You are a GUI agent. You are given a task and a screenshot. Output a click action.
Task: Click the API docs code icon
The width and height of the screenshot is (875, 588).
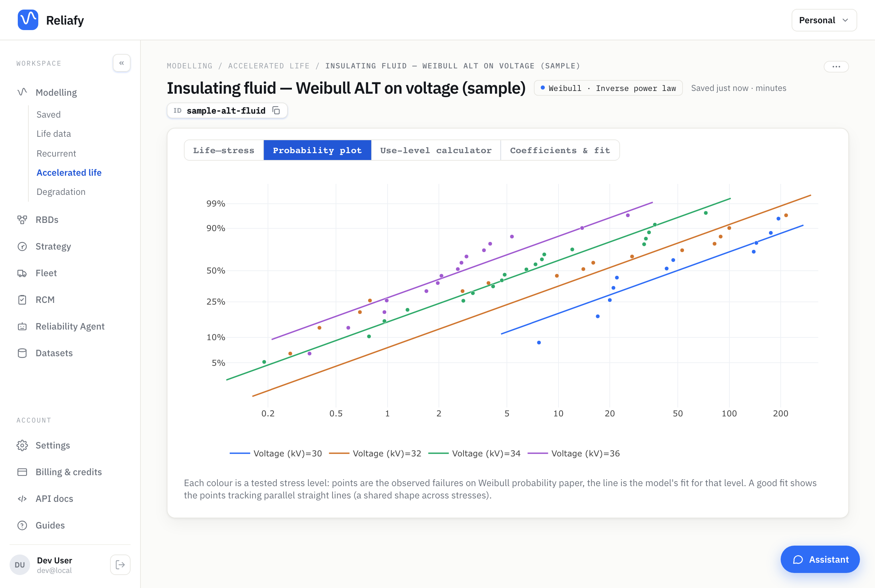pyautogui.click(x=22, y=498)
